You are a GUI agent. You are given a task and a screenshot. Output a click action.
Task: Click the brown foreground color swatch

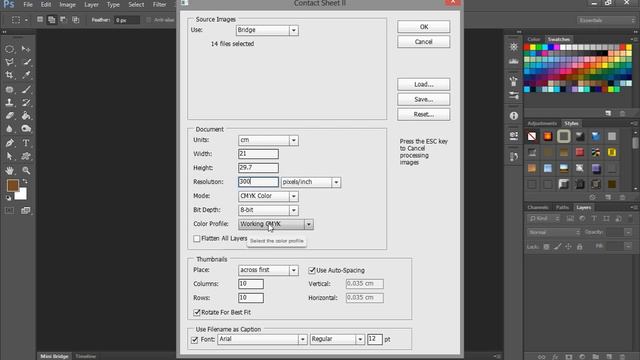point(12,185)
